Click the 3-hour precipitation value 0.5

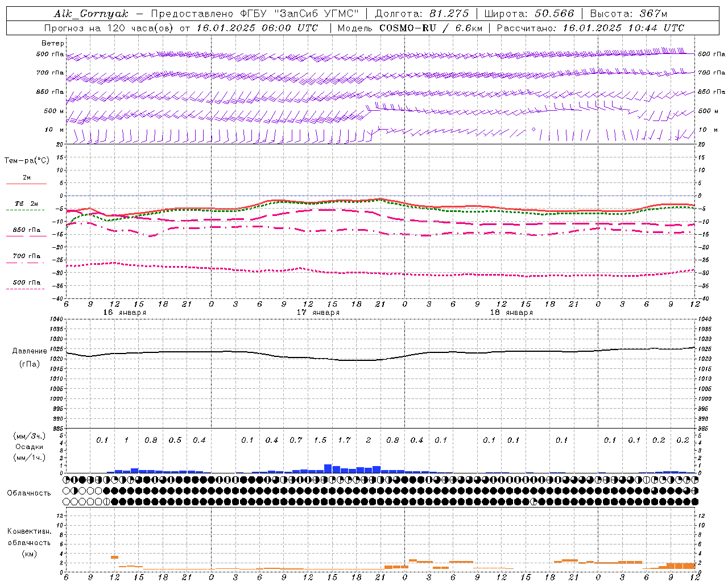(175, 440)
